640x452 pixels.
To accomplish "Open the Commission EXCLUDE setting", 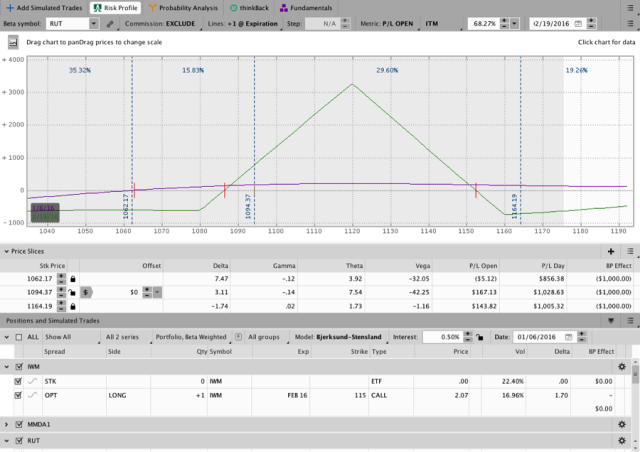I will (160, 24).
